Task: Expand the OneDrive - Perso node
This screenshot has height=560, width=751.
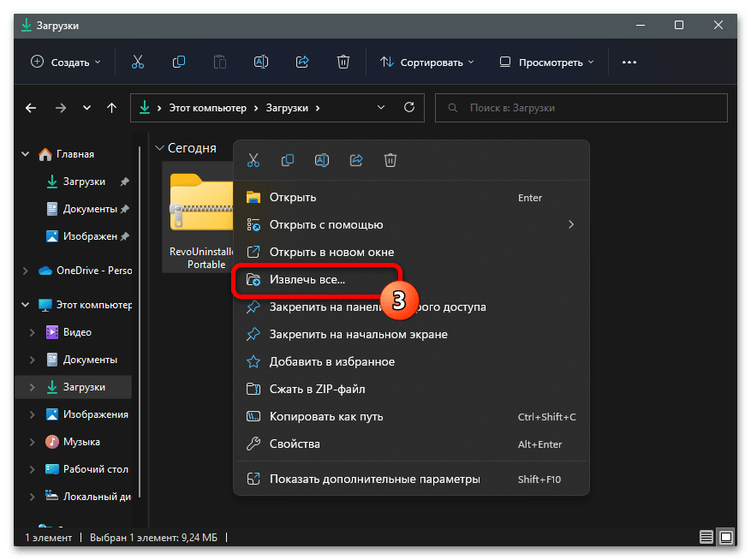Action: click(26, 271)
